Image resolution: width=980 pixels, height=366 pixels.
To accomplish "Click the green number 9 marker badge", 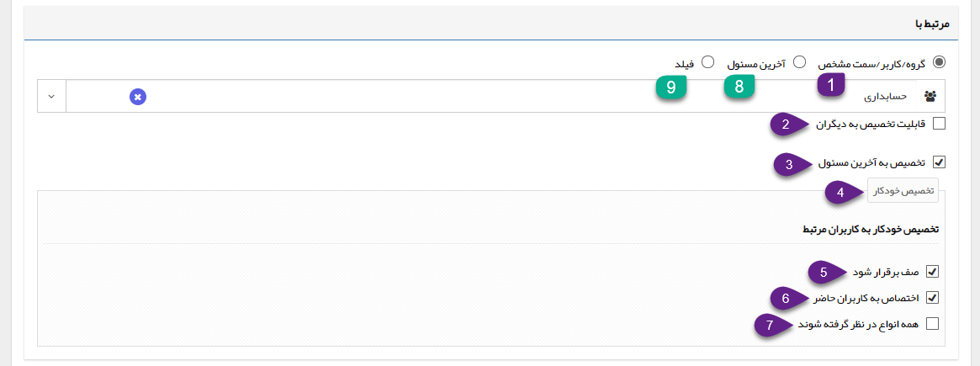I will (671, 88).
